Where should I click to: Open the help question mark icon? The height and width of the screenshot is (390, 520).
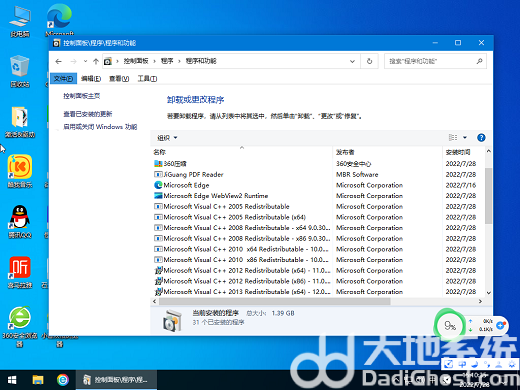coord(481,138)
